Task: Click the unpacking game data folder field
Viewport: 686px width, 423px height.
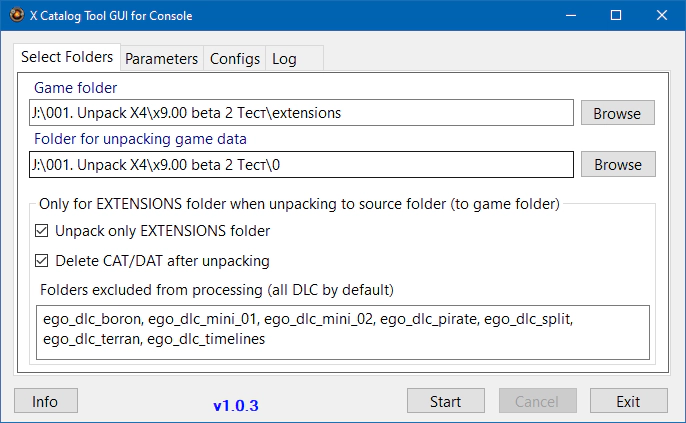Action: pos(302,164)
